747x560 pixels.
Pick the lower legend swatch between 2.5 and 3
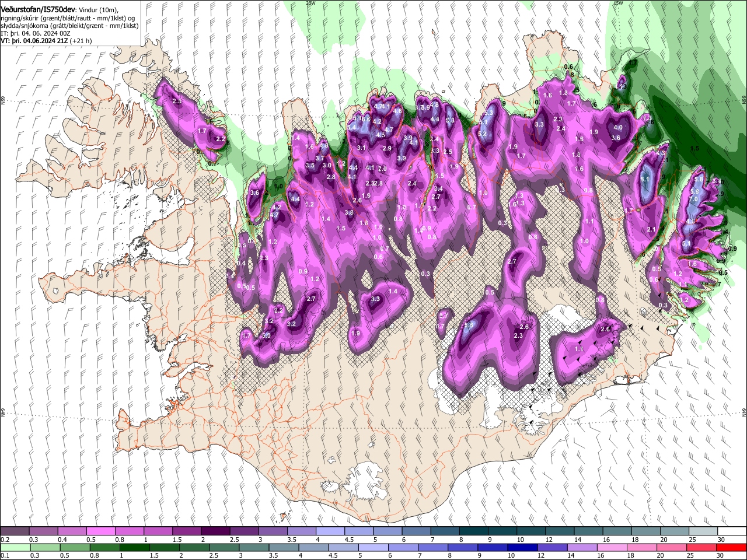[224, 547]
